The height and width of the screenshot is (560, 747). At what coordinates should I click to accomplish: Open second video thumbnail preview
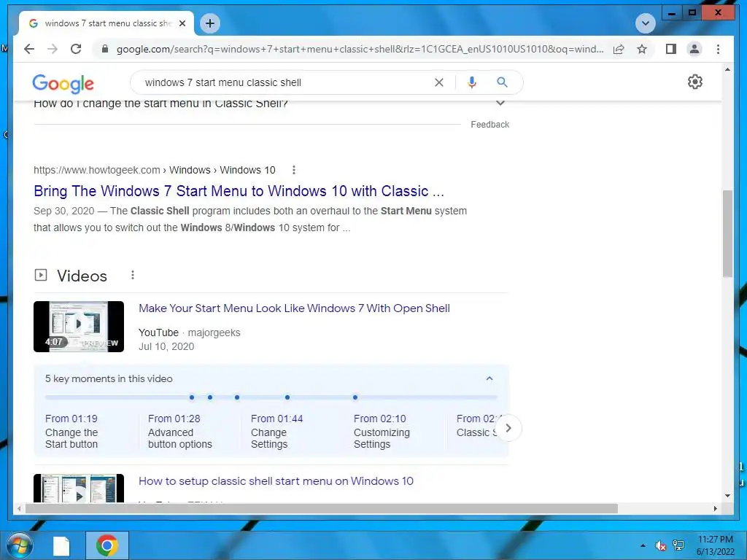pos(79,488)
